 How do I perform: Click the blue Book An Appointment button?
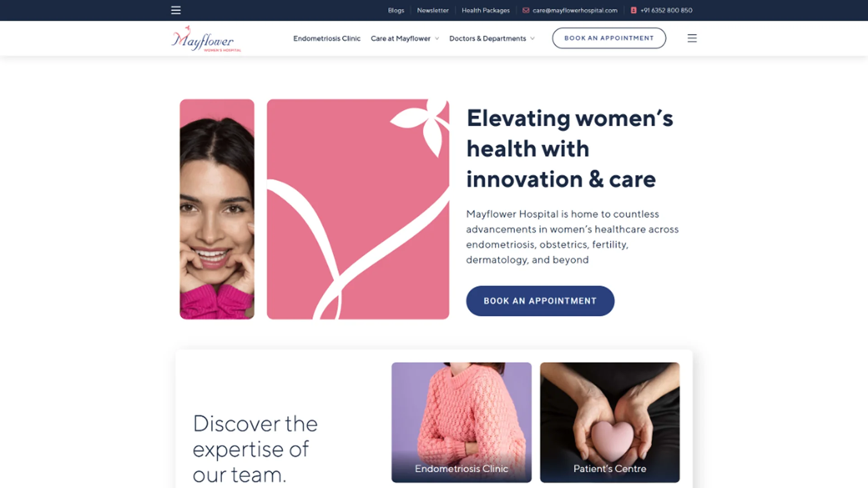tap(540, 300)
